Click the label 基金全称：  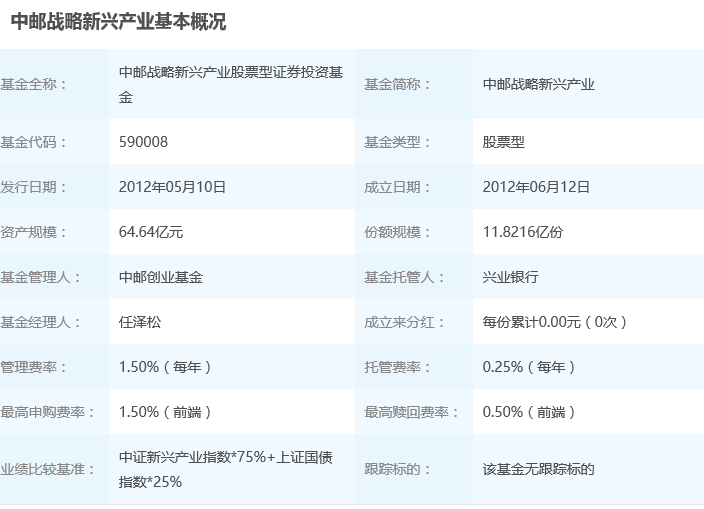tap(34, 84)
